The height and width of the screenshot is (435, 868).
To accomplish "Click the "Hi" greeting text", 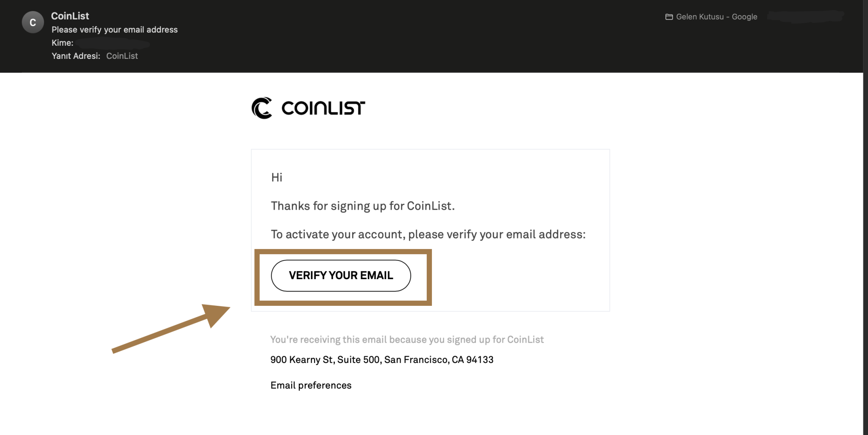I will pyautogui.click(x=277, y=177).
